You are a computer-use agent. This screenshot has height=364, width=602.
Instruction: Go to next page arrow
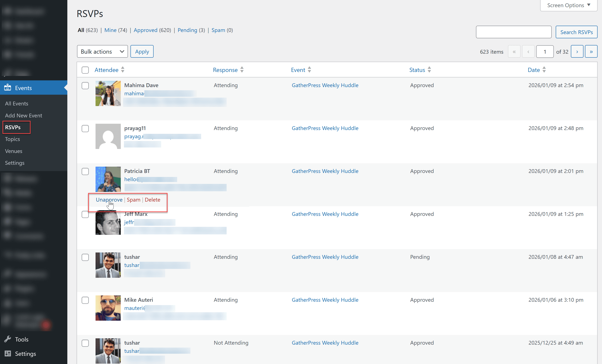tap(577, 52)
